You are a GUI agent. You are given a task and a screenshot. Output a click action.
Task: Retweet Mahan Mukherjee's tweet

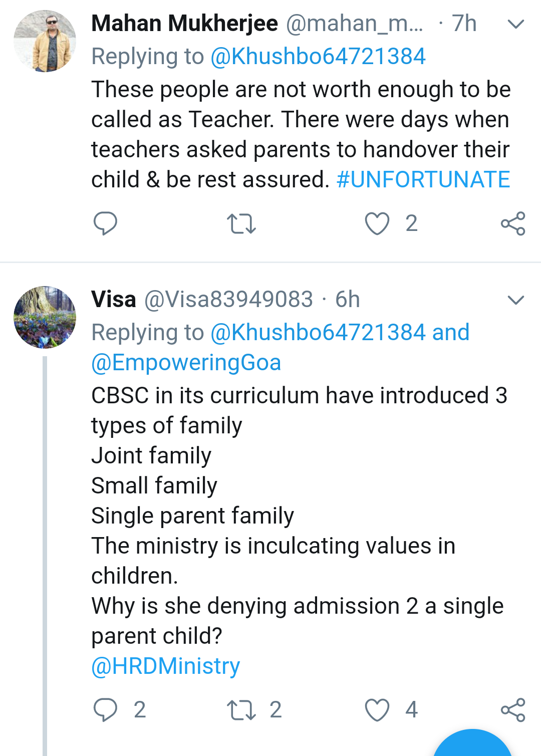click(241, 224)
